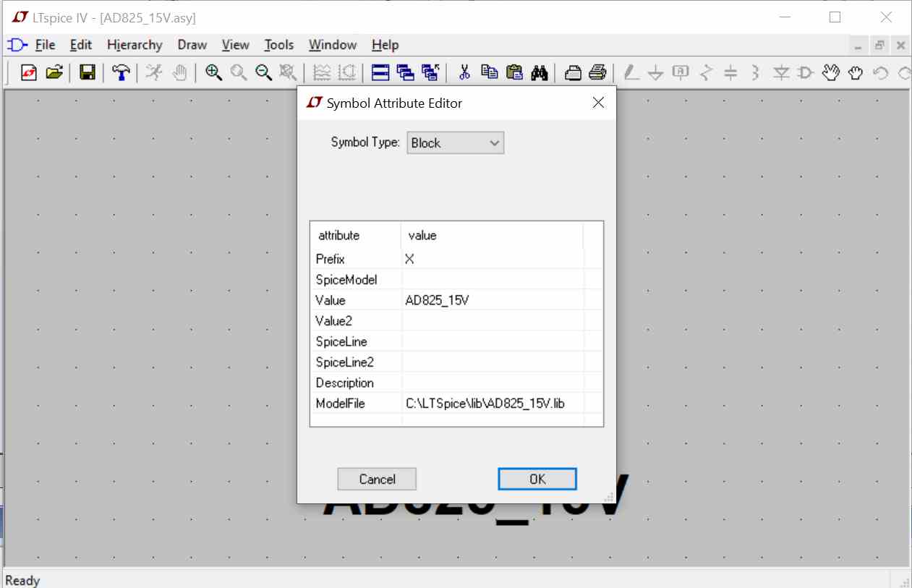Click the Copy toolbar icon
Screen dimensions: 912x588
(x=490, y=72)
